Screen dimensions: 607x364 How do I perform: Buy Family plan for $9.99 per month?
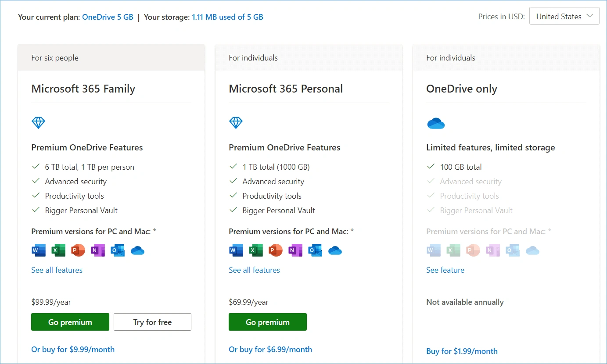[73, 349]
